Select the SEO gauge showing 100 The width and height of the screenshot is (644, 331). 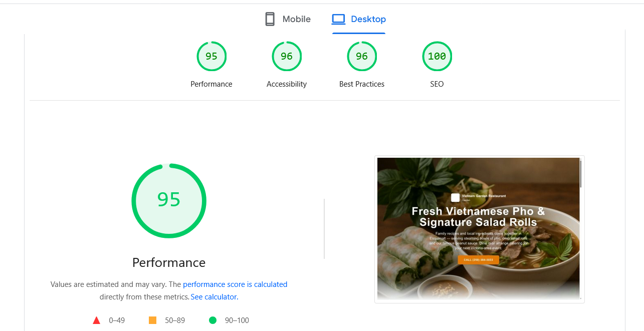[x=437, y=56]
